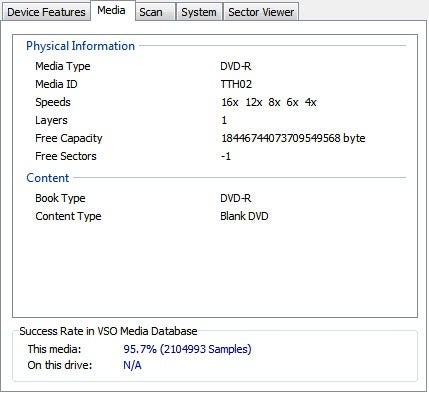The width and height of the screenshot is (429, 393).
Task: Open the Scan tab
Action: (151, 12)
